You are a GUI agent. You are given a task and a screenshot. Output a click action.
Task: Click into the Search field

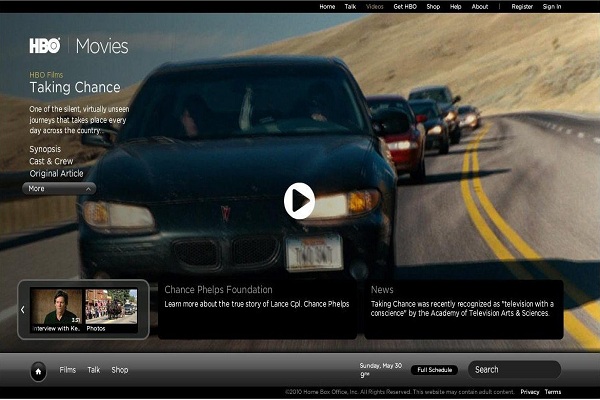(x=513, y=370)
